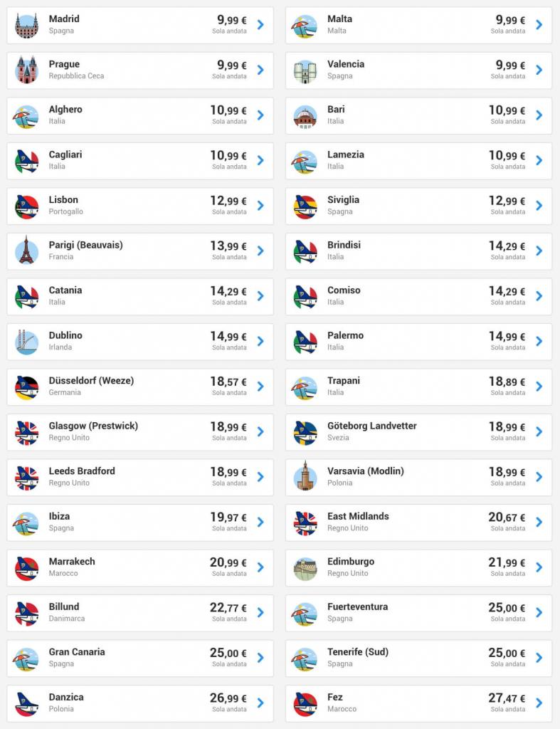Click the Eiffel Tower icon for Parigi (Beauvais)

tap(26, 251)
